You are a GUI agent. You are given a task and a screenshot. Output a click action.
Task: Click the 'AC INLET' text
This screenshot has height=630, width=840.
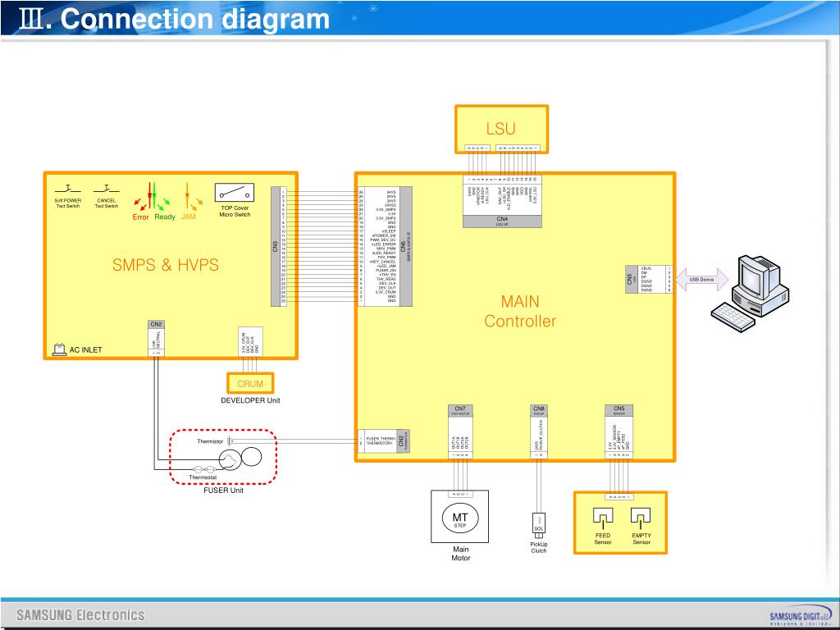point(85,349)
